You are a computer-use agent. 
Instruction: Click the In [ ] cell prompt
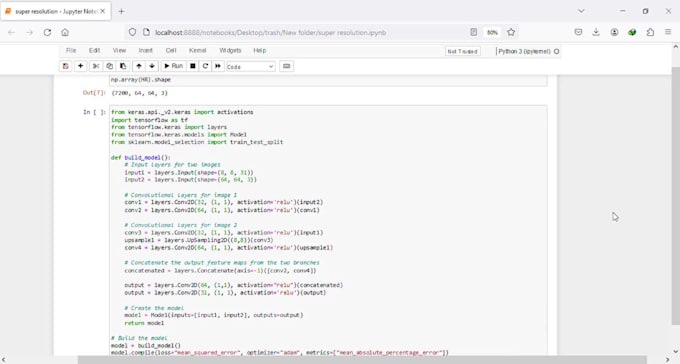pyautogui.click(x=95, y=112)
